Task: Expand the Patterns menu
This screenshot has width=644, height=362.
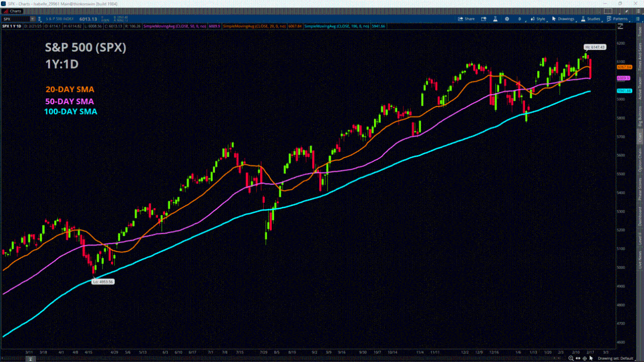Action: click(616, 19)
